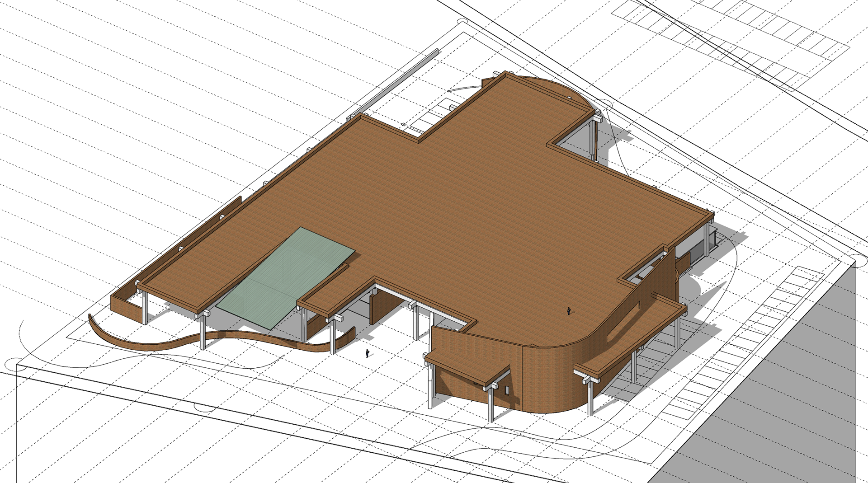This screenshot has width=868, height=483.
Task: Select the human figure on the roof
Action: (x=569, y=310)
